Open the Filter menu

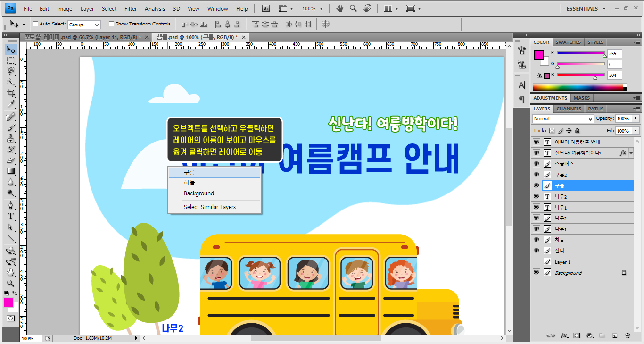(x=131, y=8)
